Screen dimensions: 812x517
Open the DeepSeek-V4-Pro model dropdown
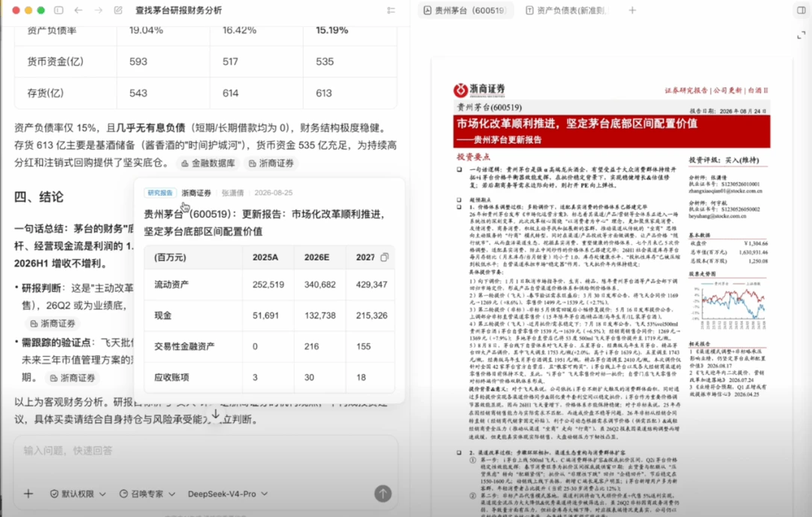[227, 494]
